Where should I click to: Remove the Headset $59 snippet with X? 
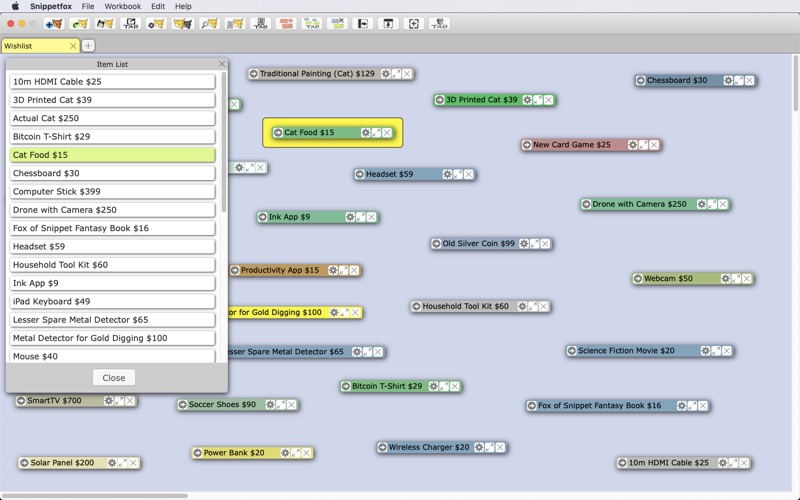click(468, 174)
